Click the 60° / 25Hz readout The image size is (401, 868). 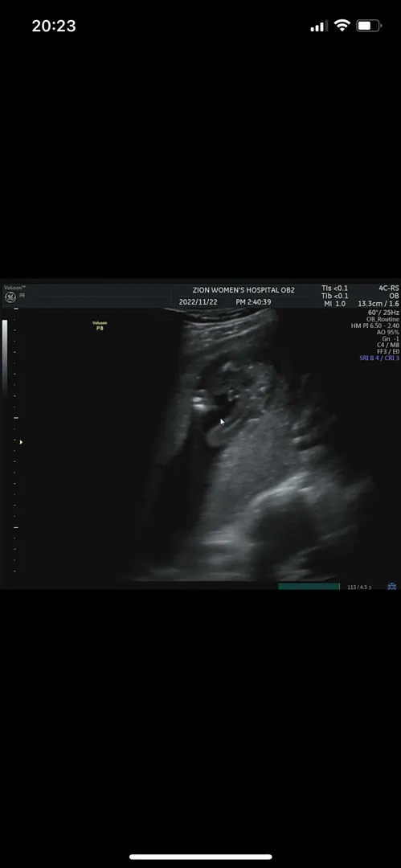[383, 313]
